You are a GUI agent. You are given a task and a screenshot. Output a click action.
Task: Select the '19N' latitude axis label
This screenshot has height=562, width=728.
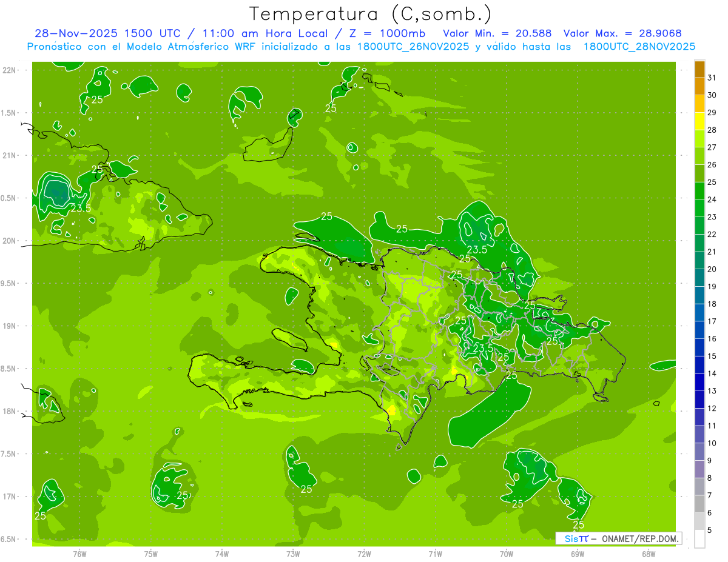(x=8, y=326)
